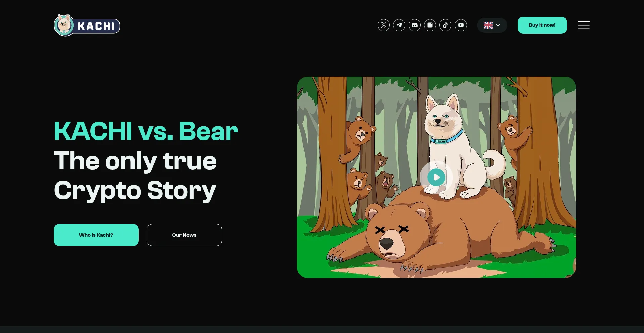This screenshot has height=333, width=644.
Task: Click the KACHI wordmark in header
Action: pos(96,26)
